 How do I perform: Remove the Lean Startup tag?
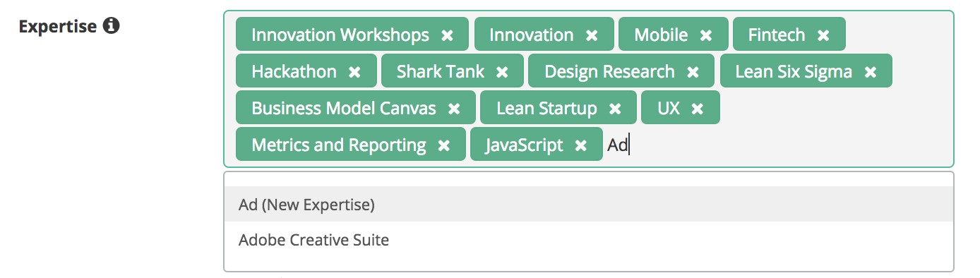click(615, 109)
